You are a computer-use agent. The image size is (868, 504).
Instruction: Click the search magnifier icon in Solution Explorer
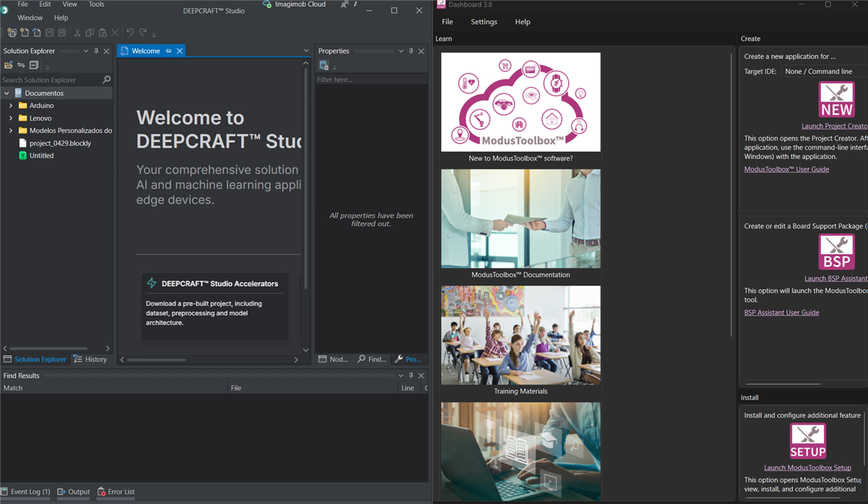coord(106,80)
